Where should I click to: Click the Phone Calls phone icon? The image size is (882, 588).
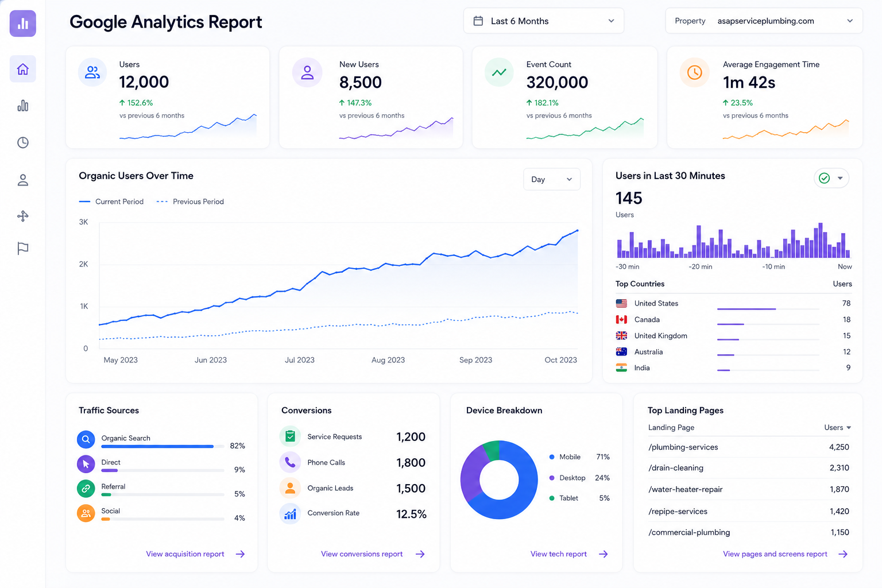pyautogui.click(x=290, y=462)
